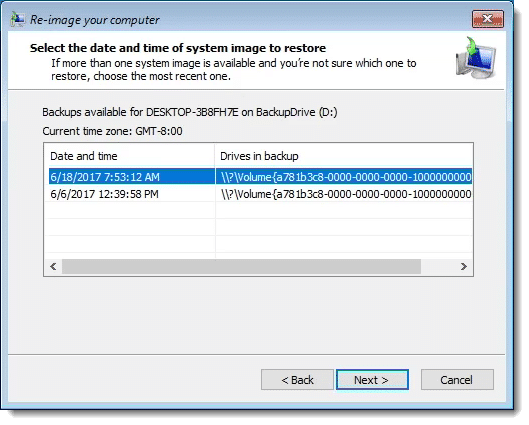Click scrollbar track right of the thumb
This screenshot has width=529, height=425.
(x=438, y=266)
